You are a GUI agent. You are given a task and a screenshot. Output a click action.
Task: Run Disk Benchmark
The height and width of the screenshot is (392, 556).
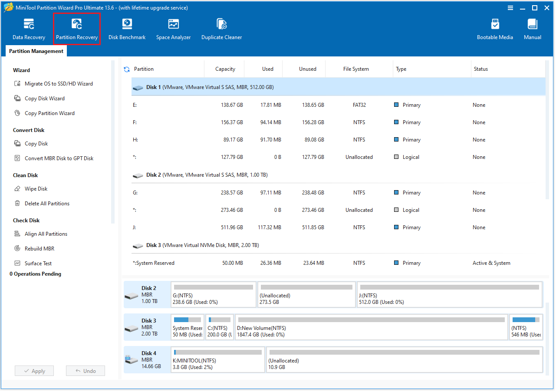[x=127, y=28]
